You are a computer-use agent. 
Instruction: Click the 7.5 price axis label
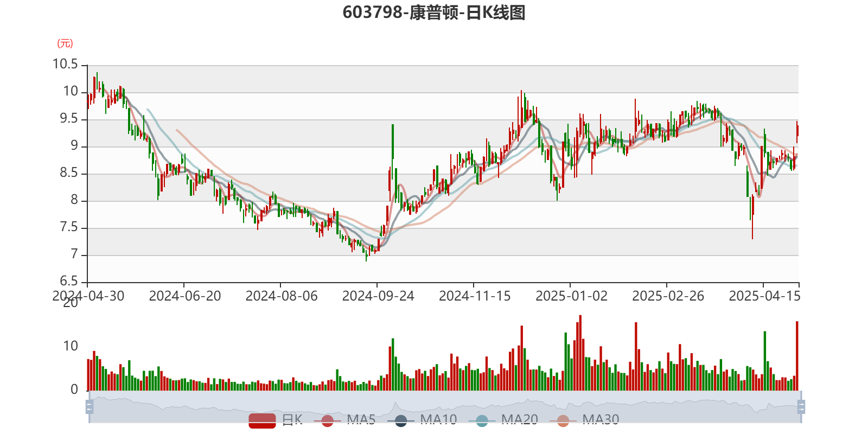(69, 227)
